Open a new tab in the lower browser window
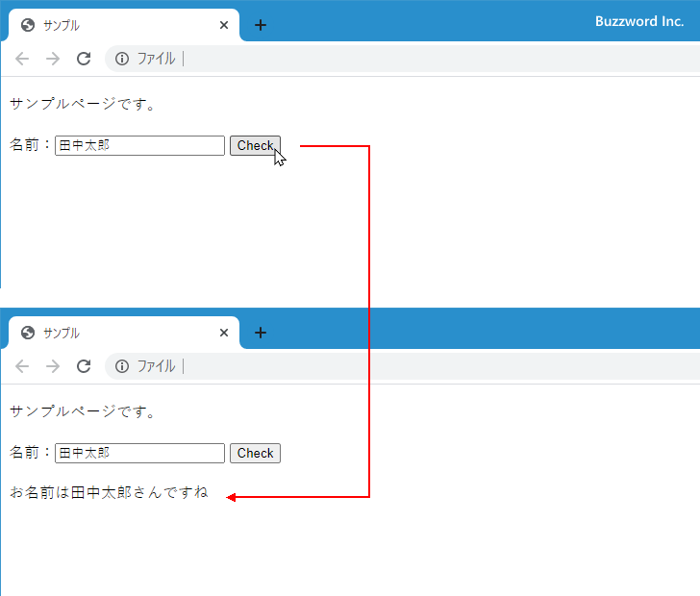 [261, 333]
